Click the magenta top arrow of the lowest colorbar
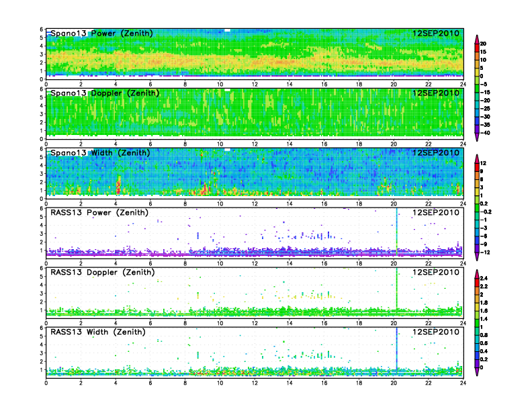Viewport: 532px width, 411px height. click(477, 274)
